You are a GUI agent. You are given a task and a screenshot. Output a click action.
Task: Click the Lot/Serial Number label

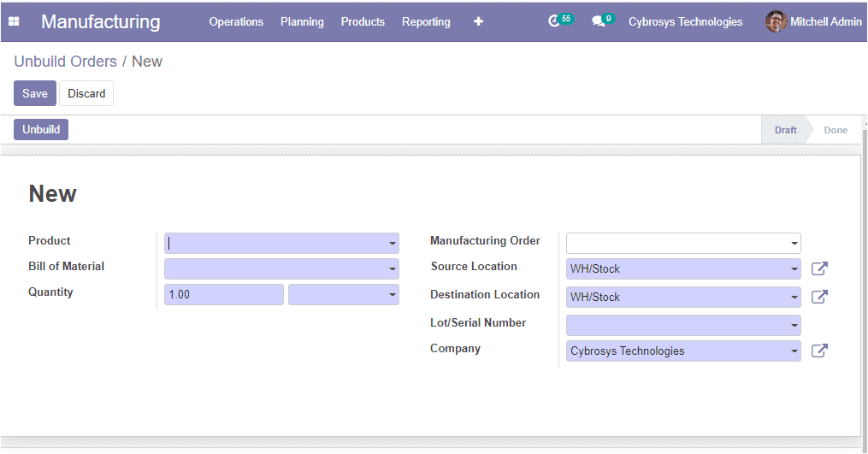pyautogui.click(x=478, y=323)
